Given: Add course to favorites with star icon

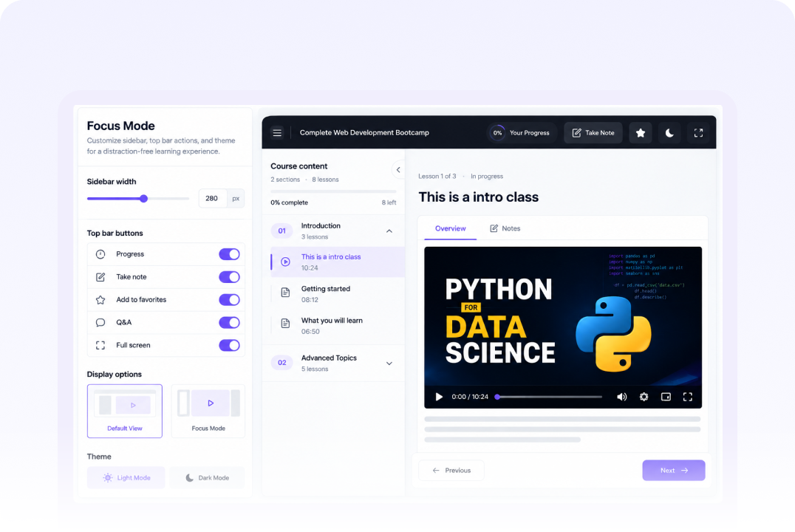Looking at the screenshot, I should [641, 133].
